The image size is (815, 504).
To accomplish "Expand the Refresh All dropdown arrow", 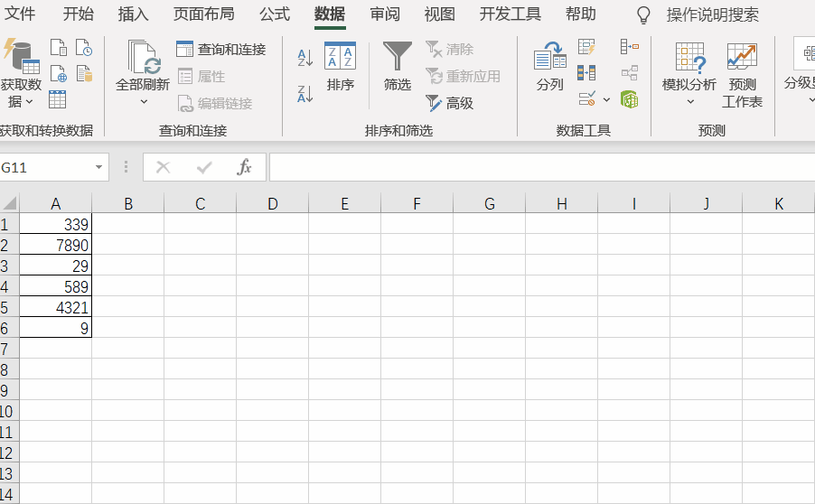I will (x=144, y=102).
